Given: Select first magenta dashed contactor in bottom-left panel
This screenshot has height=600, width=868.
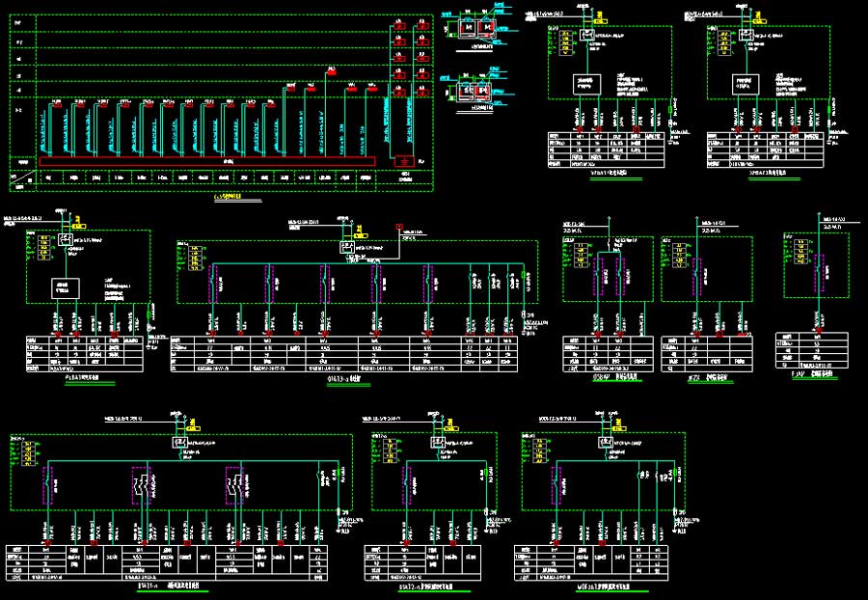Looking at the screenshot, I should (47, 482).
